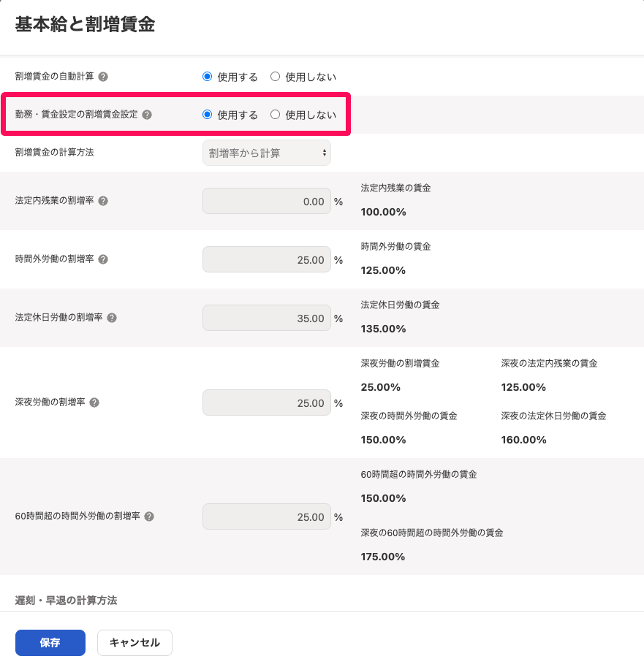Open help icon for 60時間超の時間外労働の割増率
Image resolution: width=644 pixels, height=664 pixels.
coord(149,516)
